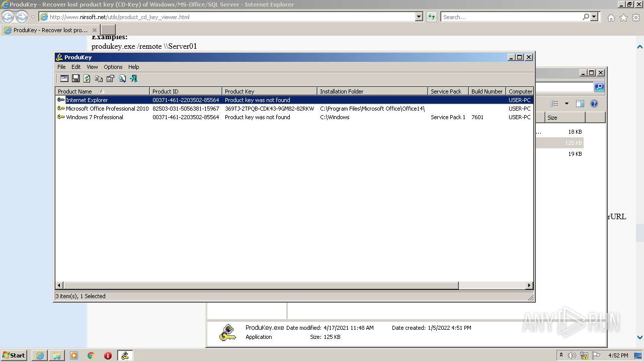Image resolution: width=644 pixels, height=362 pixels.
Task: Click in the IE Search field
Action: 511,17
